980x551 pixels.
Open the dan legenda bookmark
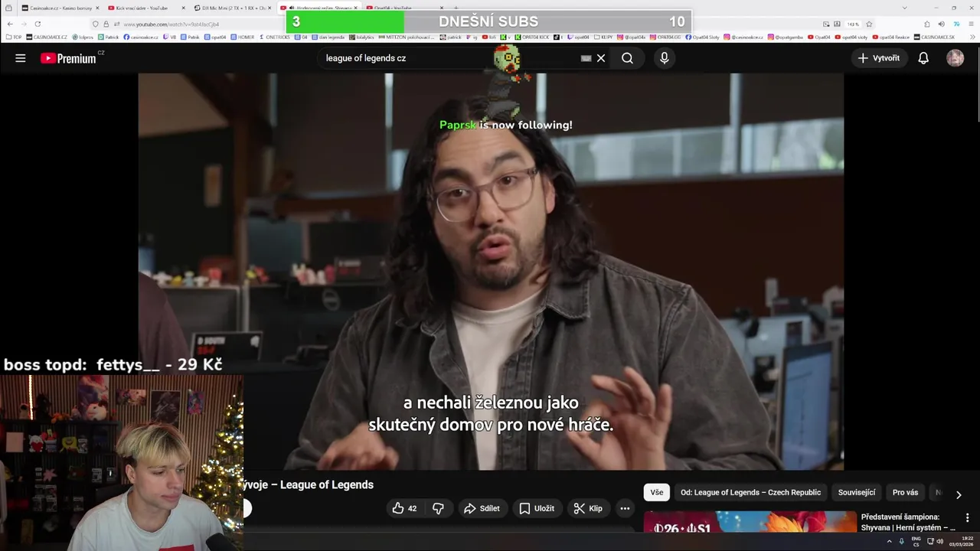coord(329,37)
